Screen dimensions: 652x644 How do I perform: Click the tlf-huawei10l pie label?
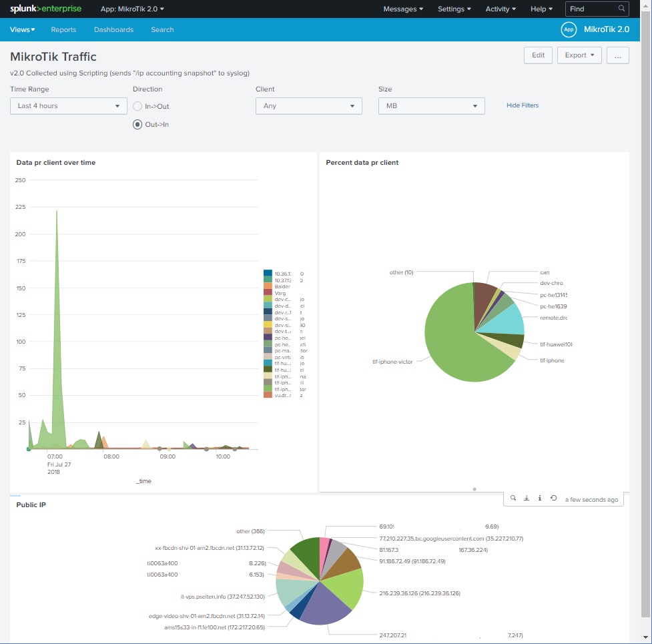click(x=557, y=344)
